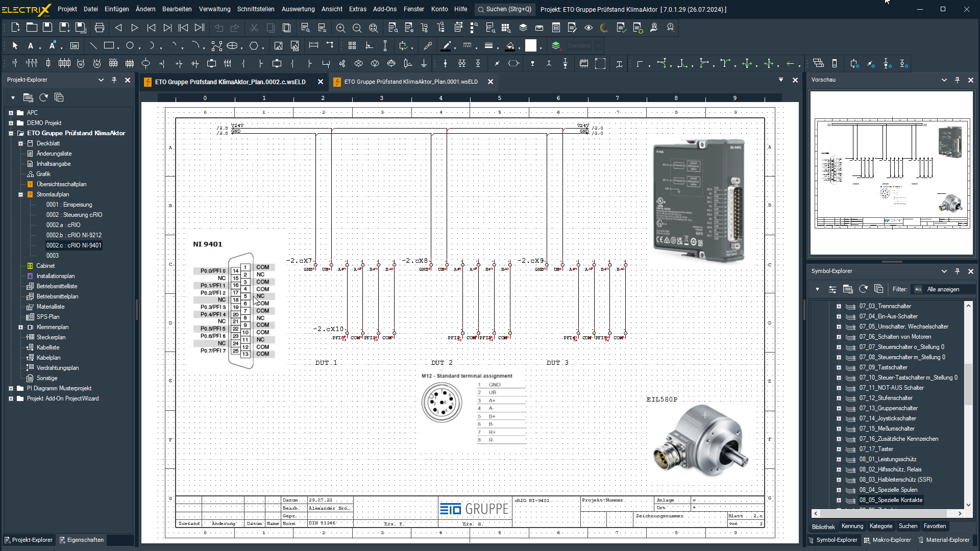The height and width of the screenshot is (551, 980).
Task: Click the envelope mail icon
Action: point(540,28)
